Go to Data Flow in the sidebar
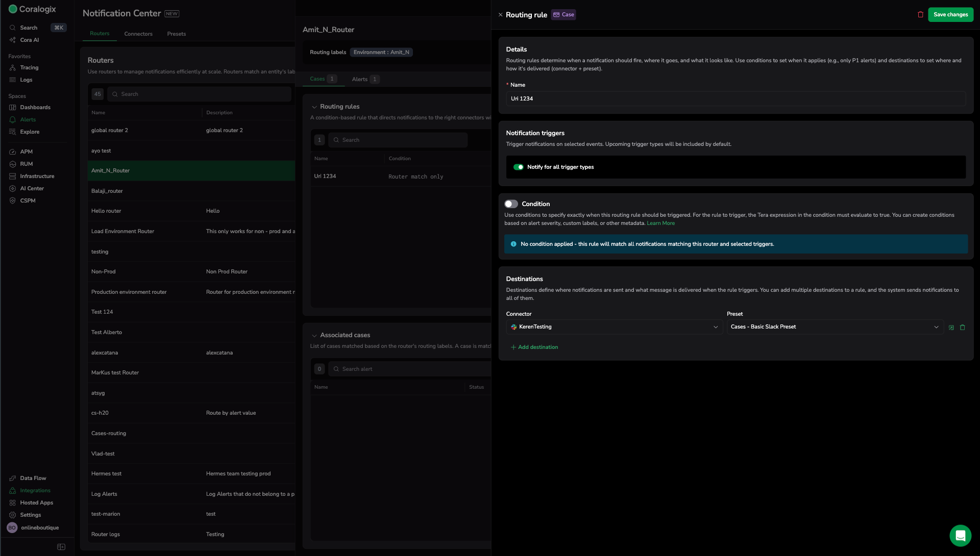The image size is (980, 556). 33,478
